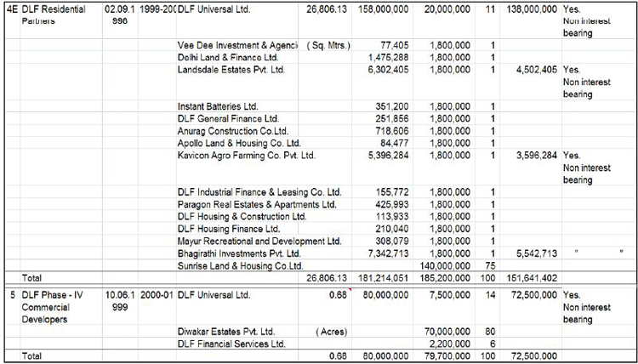Click the DLF General Finance Ltd. cell

click(227, 119)
